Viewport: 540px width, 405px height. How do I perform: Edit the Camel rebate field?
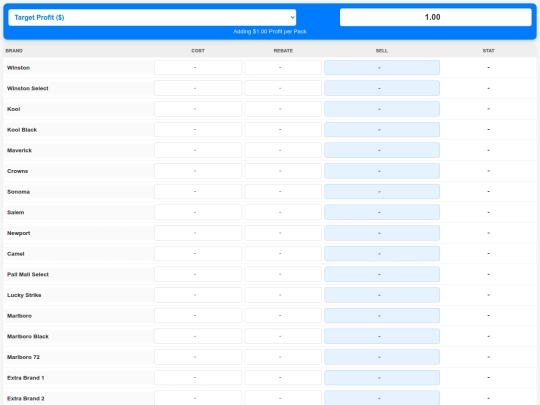(x=283, y=253)
